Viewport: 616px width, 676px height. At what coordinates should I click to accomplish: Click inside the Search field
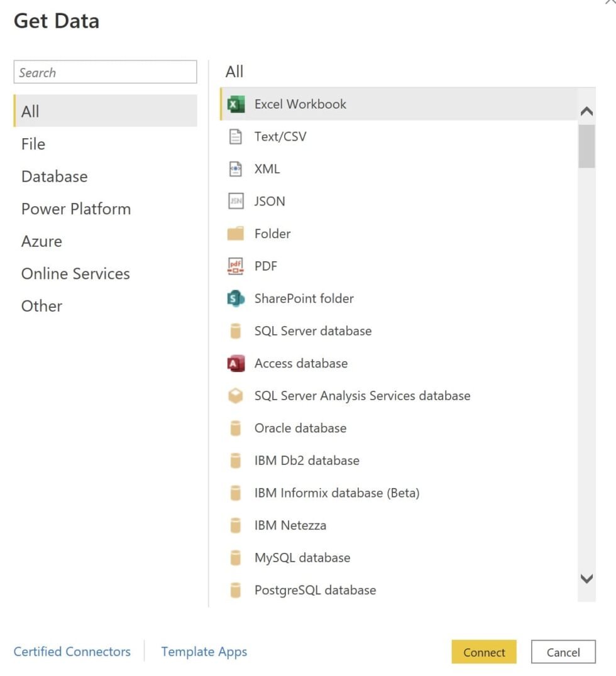pyautogui.click(x=105, y=72)
